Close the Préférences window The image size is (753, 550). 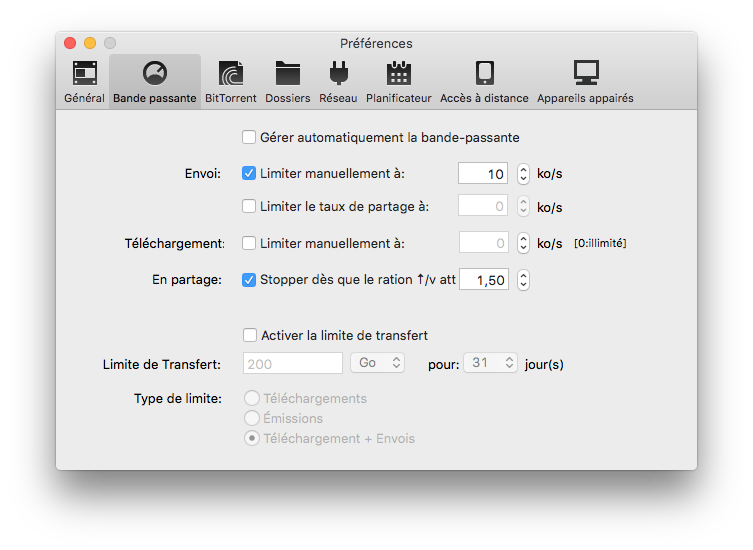coord(70,43)
